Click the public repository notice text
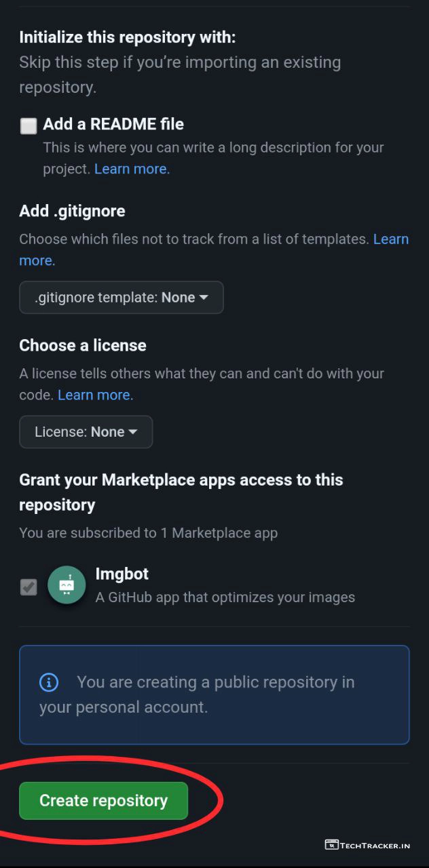Screen dimensions: 429x868 (197, 694)
